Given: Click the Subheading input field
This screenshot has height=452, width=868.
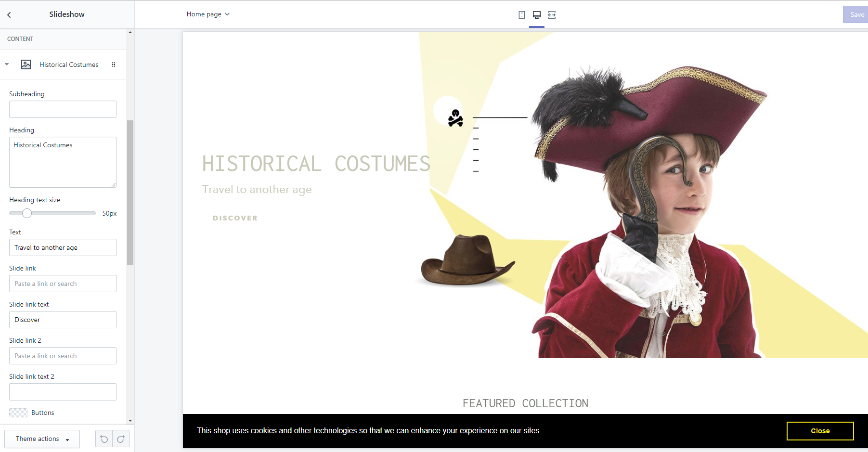Looking at the screenshot, I should click(63, 109).
